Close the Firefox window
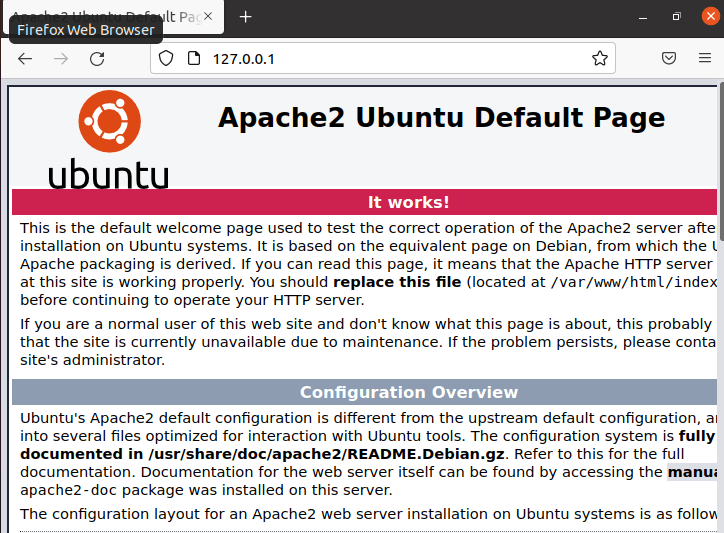724x533 pixels. (x=711, y=17)
